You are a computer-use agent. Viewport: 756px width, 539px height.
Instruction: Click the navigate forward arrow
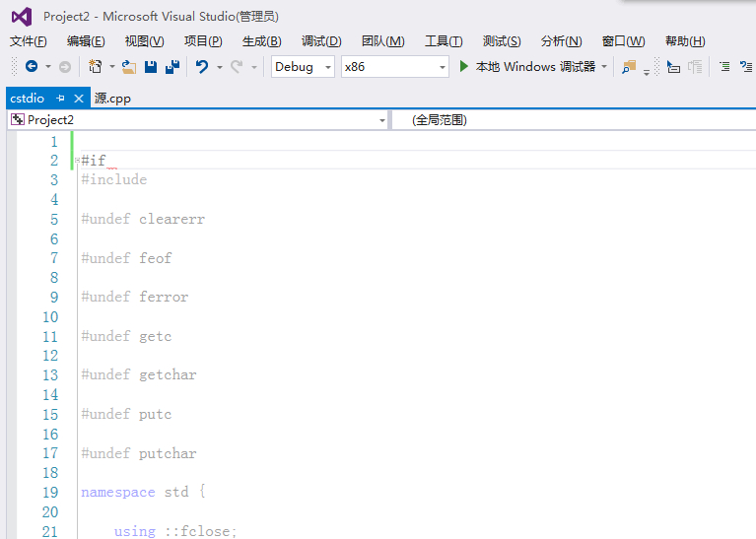click(x=65, y=67)
